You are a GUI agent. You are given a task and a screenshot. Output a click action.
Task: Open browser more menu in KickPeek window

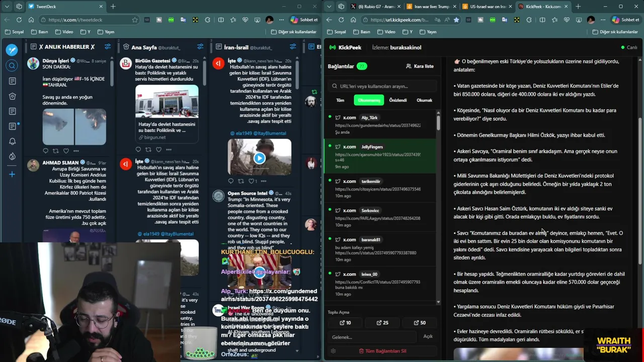click(x=603, y=20)
